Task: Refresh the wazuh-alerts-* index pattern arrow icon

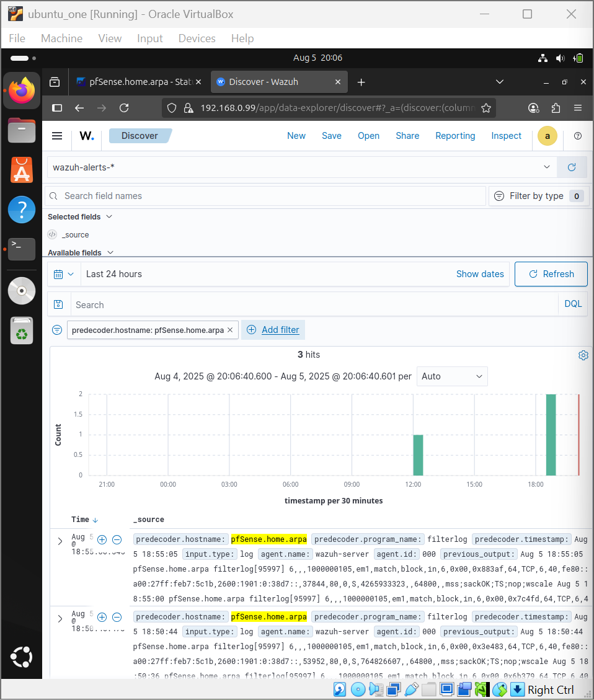Action: coord(572,167)
